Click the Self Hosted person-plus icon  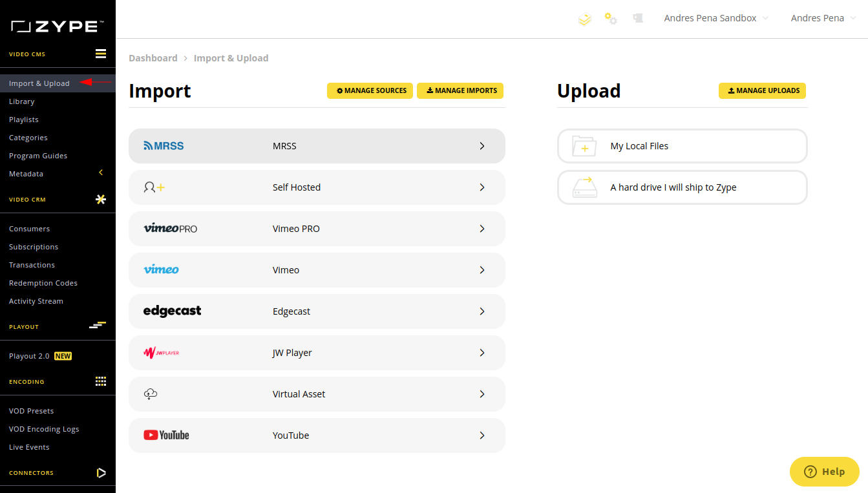coord(154,187)
